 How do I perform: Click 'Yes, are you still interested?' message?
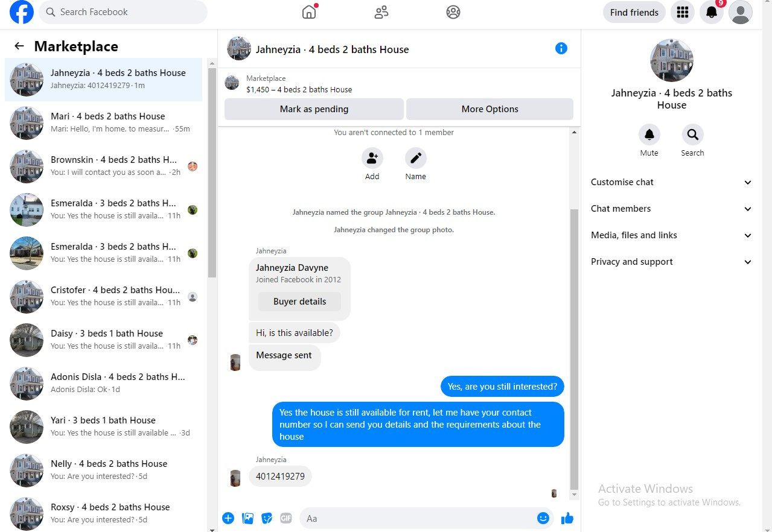pyautogui.click(x=502, y=387)
